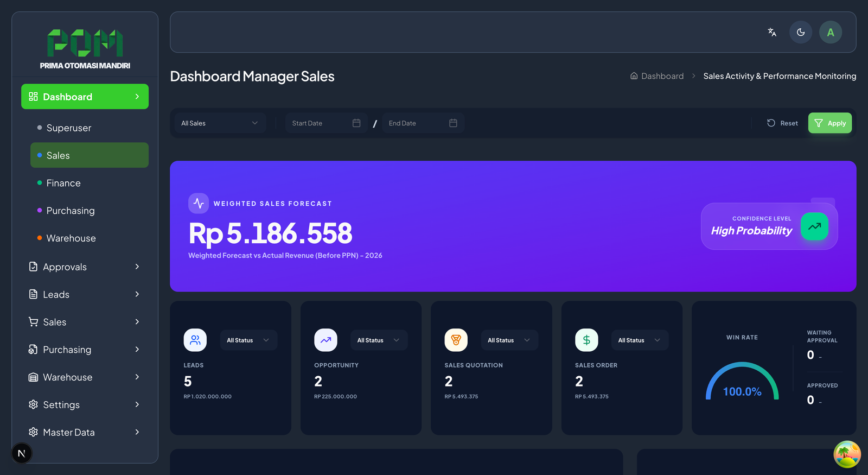This screenshot has height=475, width=868.
Task: Select Purchasing dashboard submenu item with purple dot
Action: pyautogui.click(x=90, y=211)
